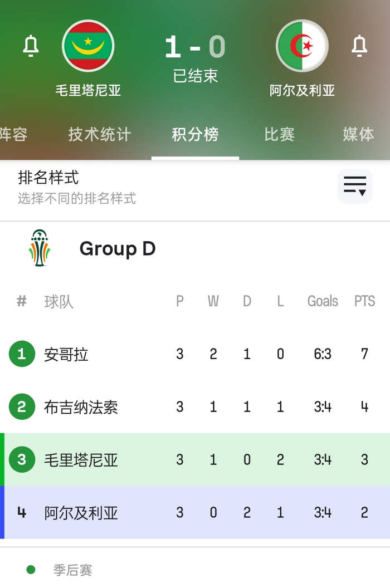Open the 阵容 tab
This screenshot has height=588, width=390.
[13, 134]
